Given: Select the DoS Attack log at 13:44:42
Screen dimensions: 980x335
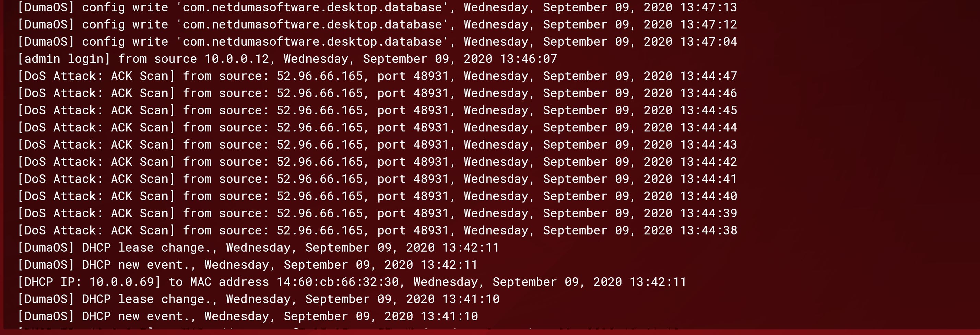Looking at the screenshot, I should (x=377, y=162).
